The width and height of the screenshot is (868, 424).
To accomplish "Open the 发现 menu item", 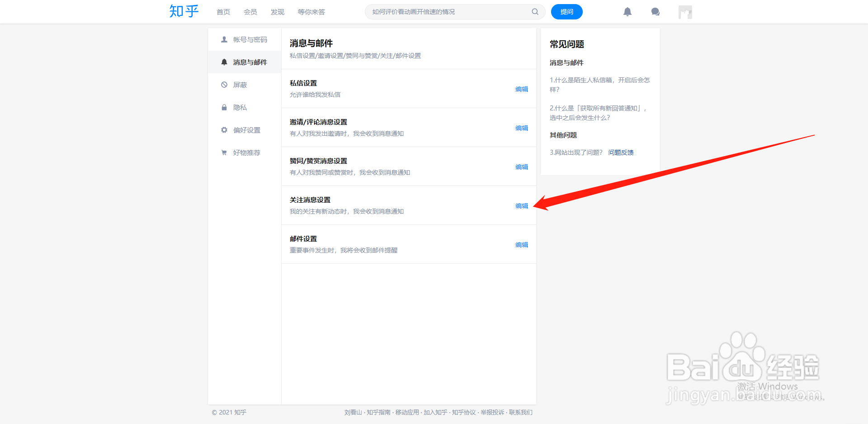I will [x=277, y=12].
